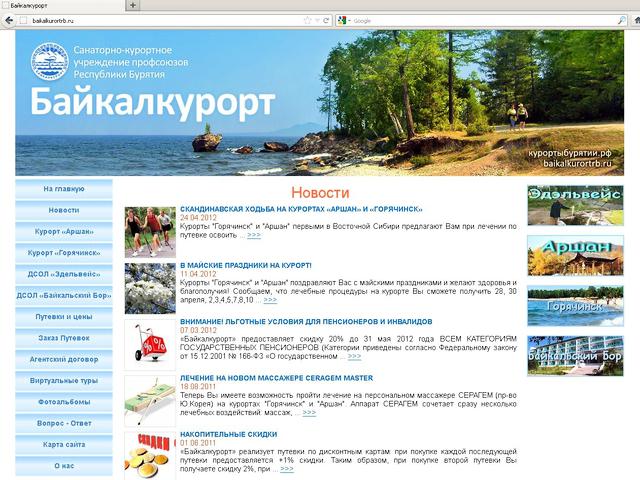This screenshot has width=640, height=480.
Task: Click >>> after the Ceragem massager summary
Action: tap(309, 413)
